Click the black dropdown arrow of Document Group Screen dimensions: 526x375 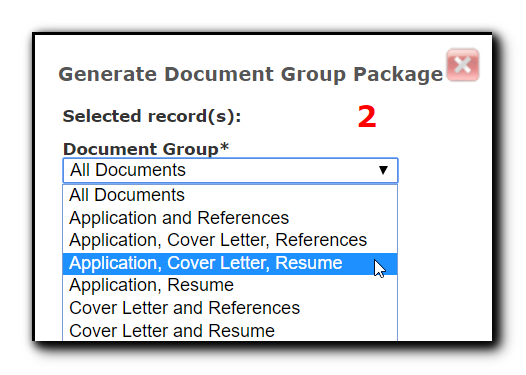(383, 170)
